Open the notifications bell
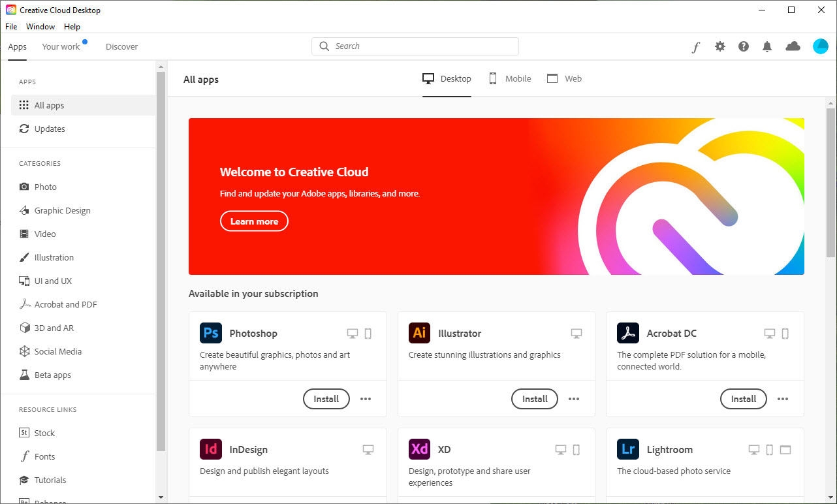 coord(767,46)
